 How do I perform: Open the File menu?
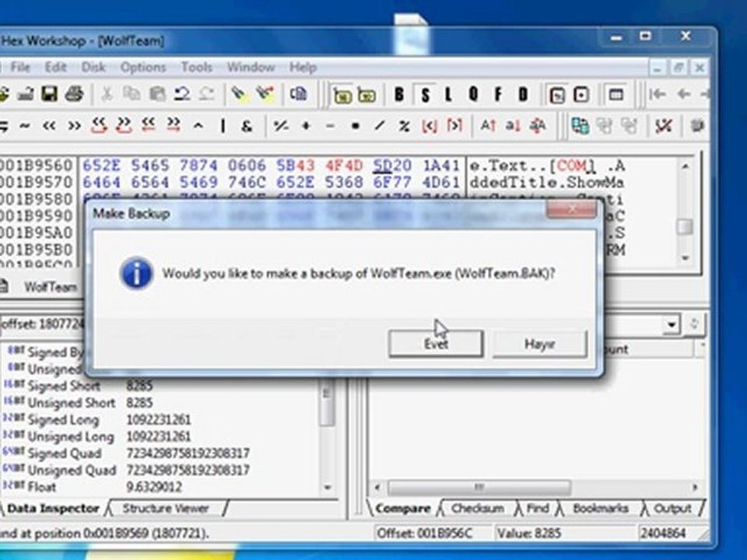[x=20, y=67]
